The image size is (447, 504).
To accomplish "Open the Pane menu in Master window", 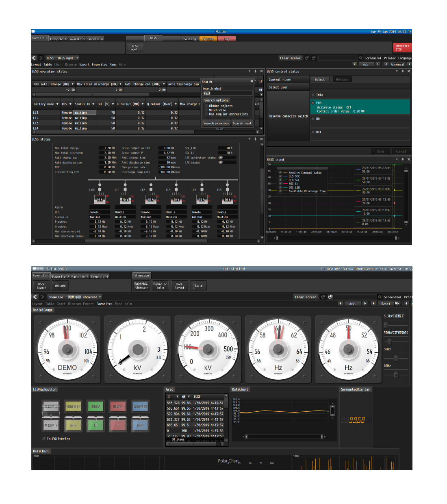I will click(113, 65).
